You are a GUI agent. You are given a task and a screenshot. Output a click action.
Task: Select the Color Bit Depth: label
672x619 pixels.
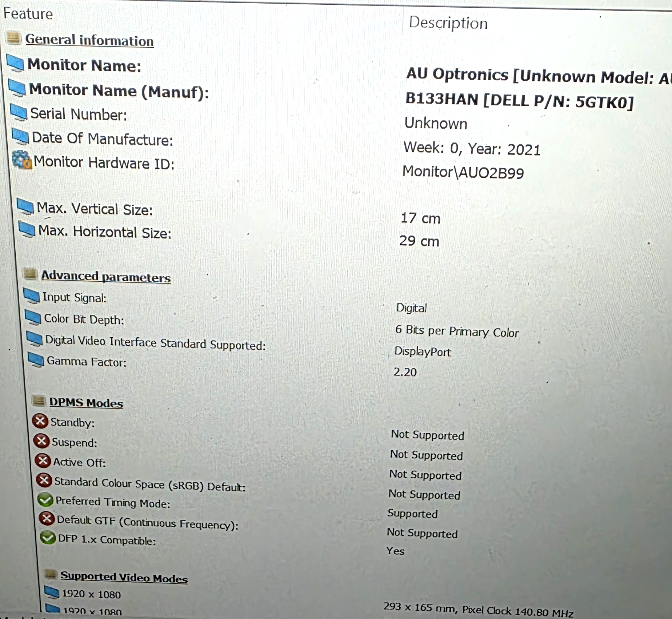click(84, 319)
